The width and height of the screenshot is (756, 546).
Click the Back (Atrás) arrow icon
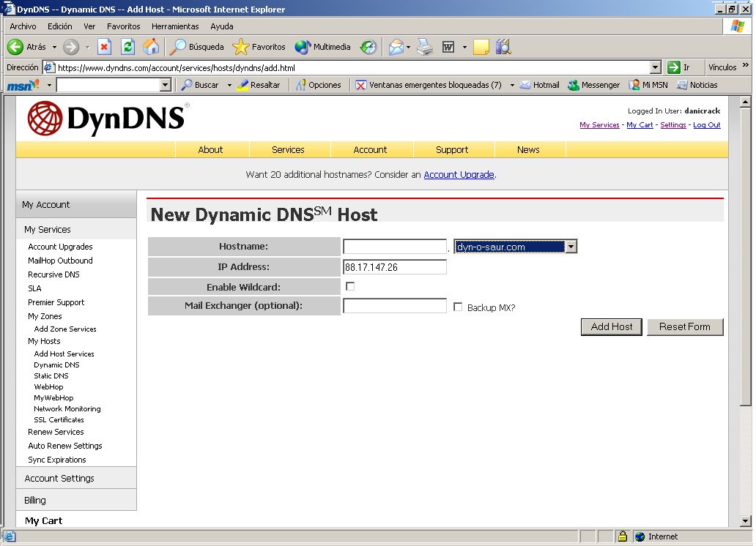point(15,47)
